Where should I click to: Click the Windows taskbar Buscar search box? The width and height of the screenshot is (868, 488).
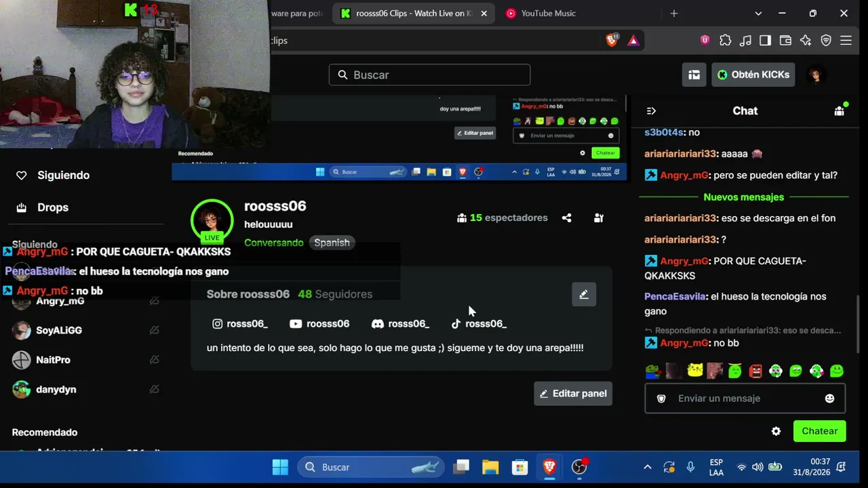370,467
